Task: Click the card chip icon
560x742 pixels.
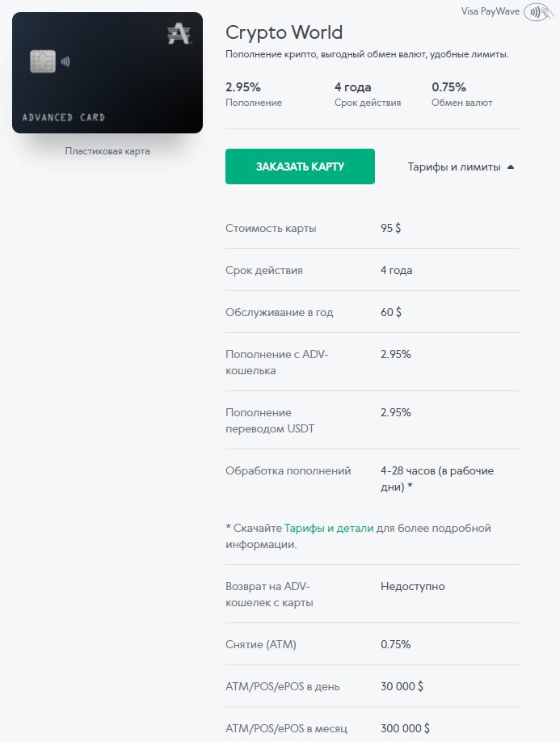Action: click(x=43, y=61)
